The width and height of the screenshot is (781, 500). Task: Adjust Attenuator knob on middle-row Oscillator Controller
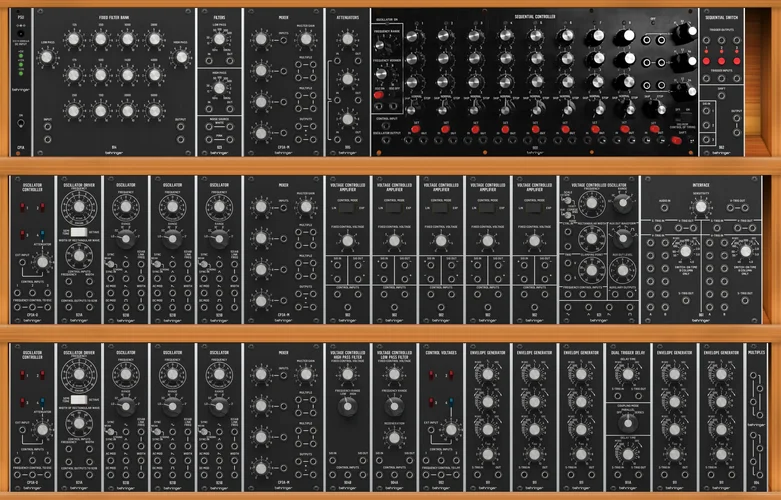(43, 261)
